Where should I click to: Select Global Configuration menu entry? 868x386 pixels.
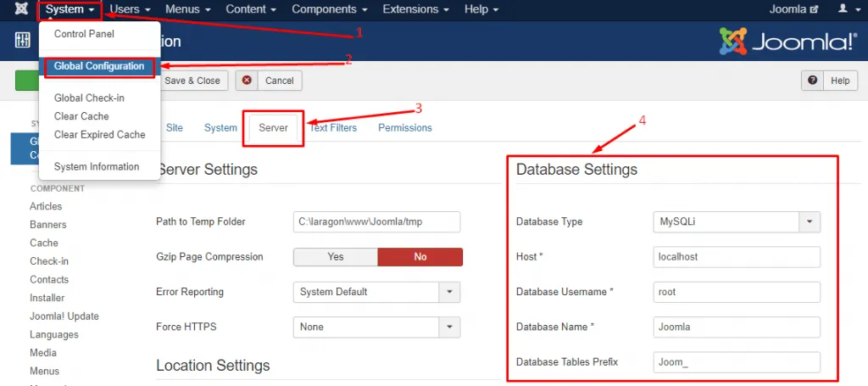pos(100,66)
